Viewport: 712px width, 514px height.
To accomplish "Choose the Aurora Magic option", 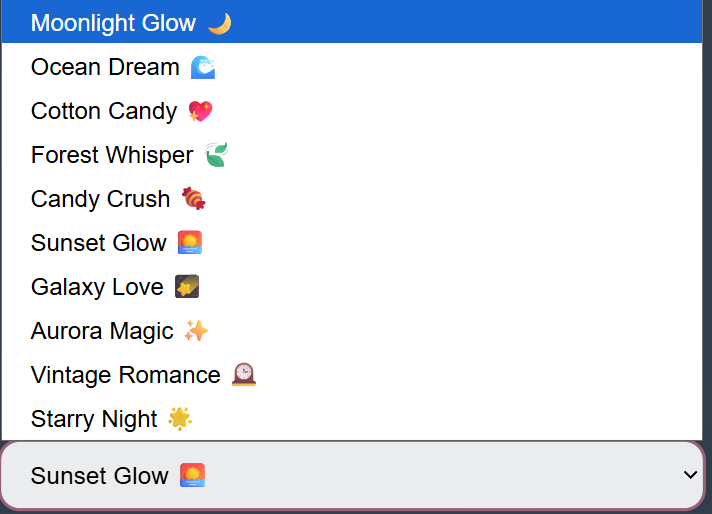I will coord(102,331).
